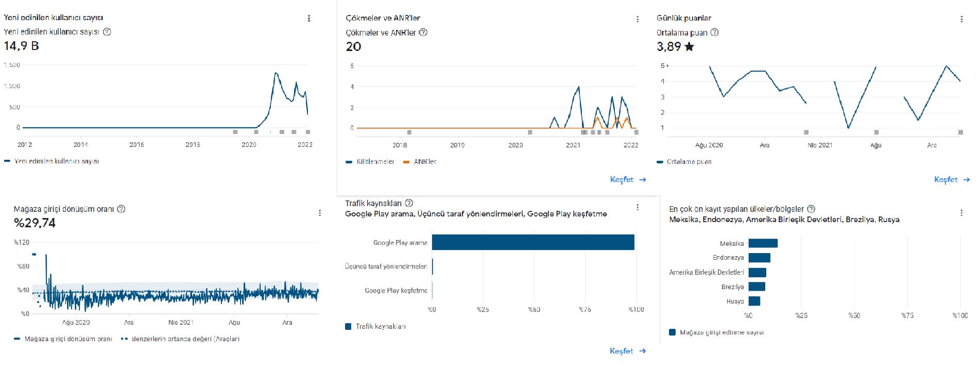The height and width of the screenshot is (368, 980).
Task: Select the Meksika bar in countries chart
Action: (763, 243)
